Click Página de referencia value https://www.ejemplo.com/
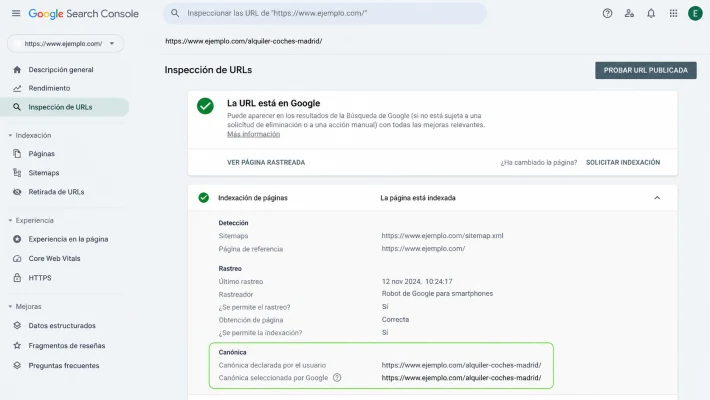 tap(423, 248)
